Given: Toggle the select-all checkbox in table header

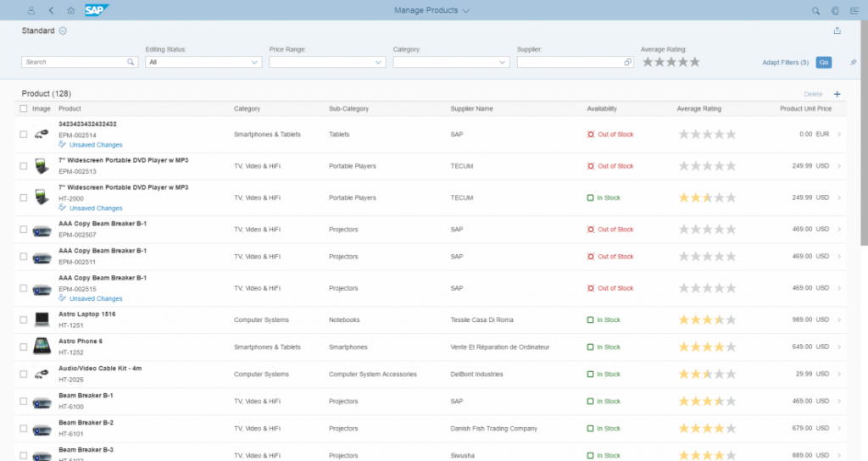Looking at the screenshot, I should pos(23,108).
